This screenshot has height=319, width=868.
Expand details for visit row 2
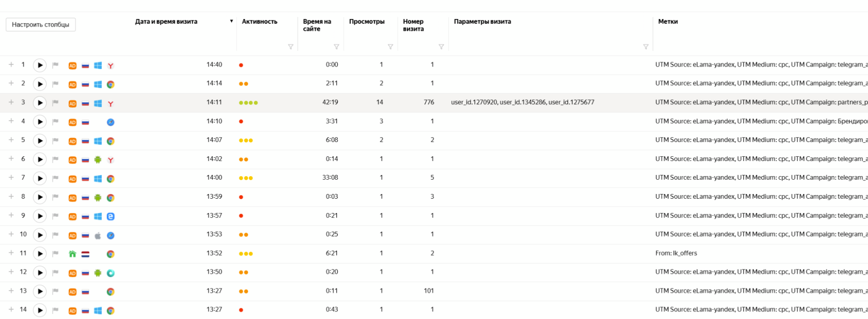pos(11,83)
